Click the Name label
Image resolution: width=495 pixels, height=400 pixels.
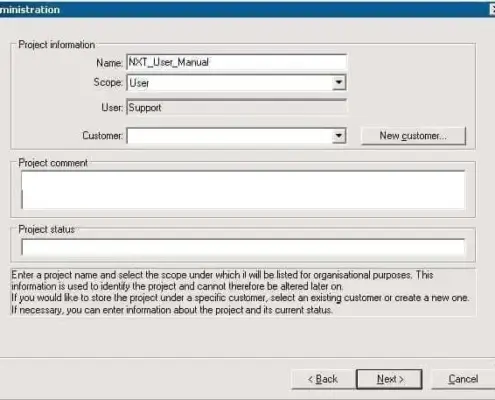109,63
